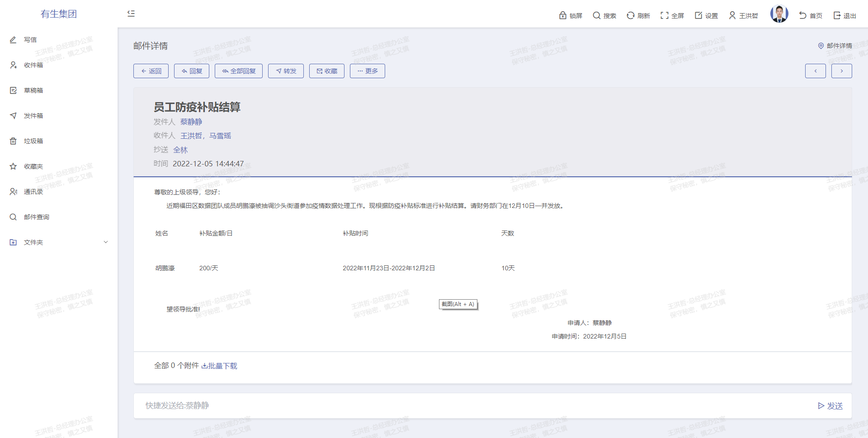
Task: Open search via the magnifier icon (搜索)
Action: 597,15
